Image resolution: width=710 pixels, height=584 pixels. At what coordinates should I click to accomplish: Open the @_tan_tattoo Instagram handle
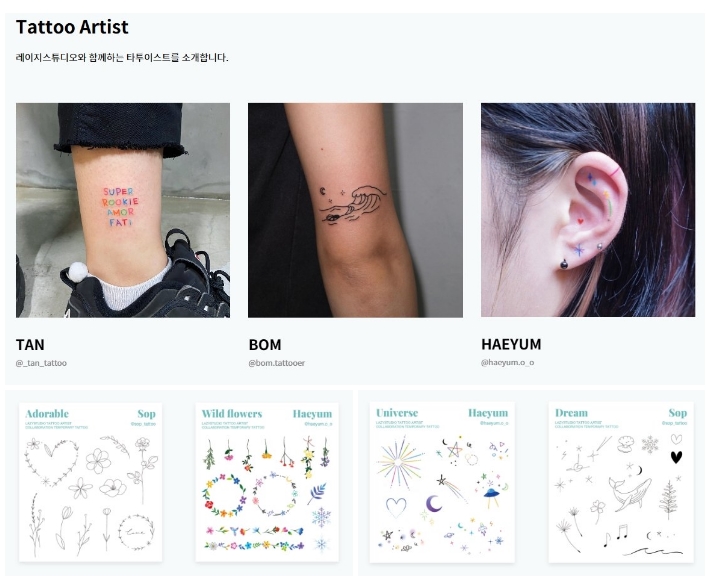pyautogui.click(x=41, y=363)
